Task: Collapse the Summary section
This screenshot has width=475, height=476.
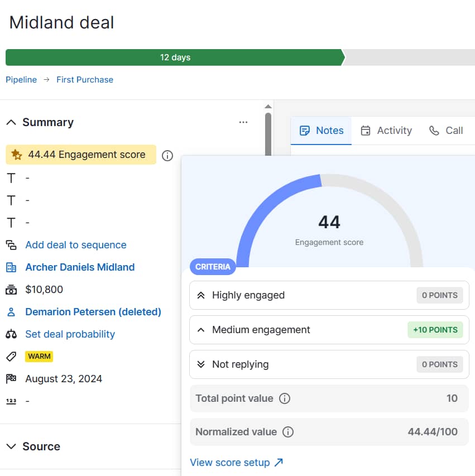Action: 12,122
